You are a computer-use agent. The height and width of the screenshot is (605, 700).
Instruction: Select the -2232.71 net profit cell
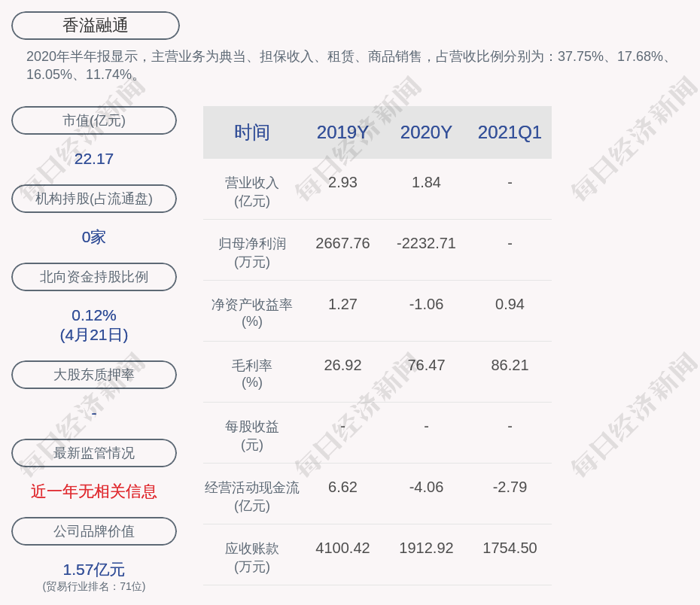click(426, 243)
